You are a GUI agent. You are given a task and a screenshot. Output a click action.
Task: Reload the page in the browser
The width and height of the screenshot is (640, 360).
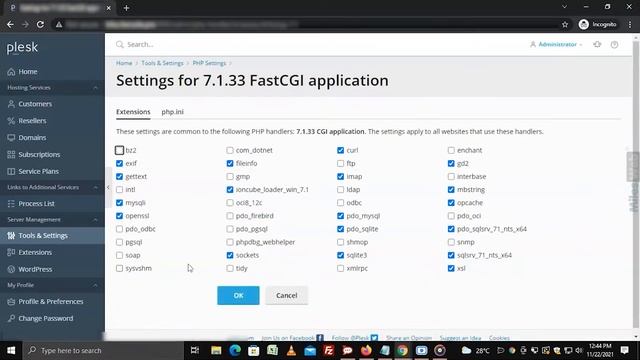[40, 24]
